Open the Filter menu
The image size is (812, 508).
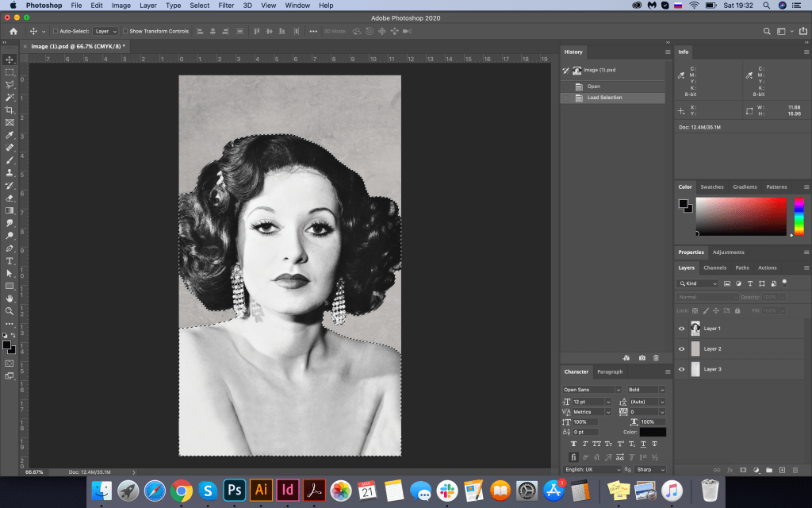pos(226,6)
